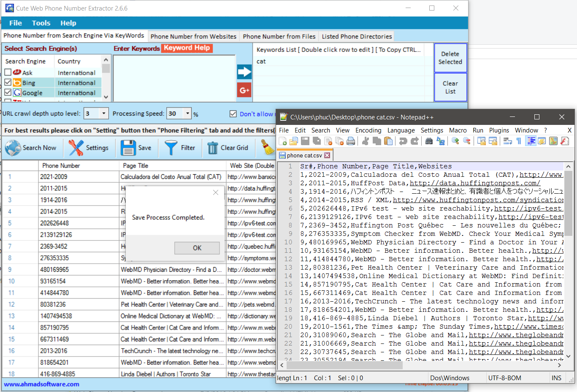Click the Phone Number column header
This screenshot has height=392, width=577.
(79, 165)
